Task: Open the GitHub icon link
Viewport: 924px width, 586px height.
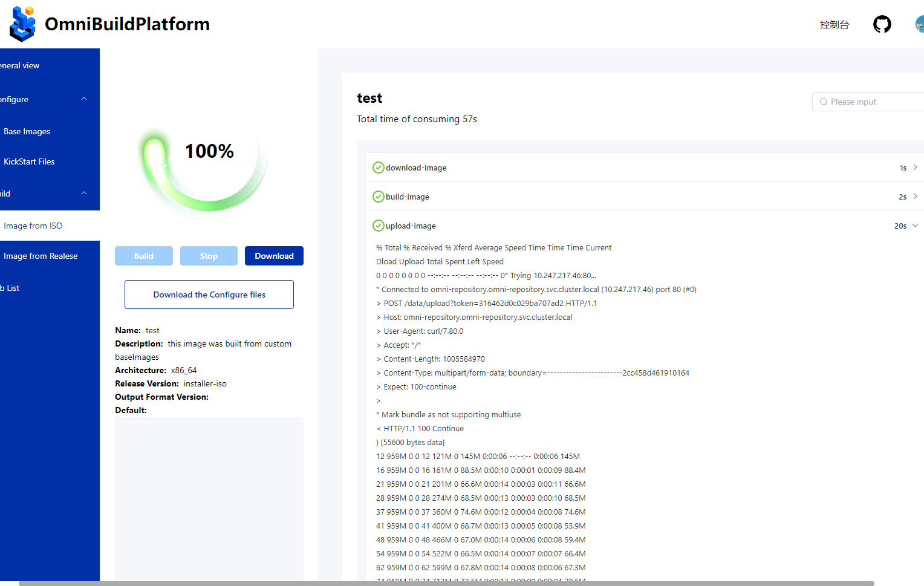Action: point(882,24)
